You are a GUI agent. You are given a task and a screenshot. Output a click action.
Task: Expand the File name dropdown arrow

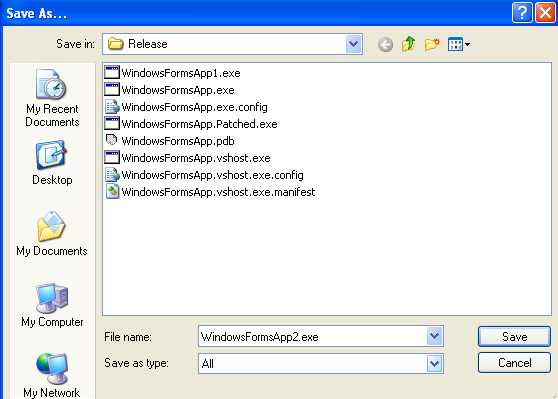tap(435, 336)
